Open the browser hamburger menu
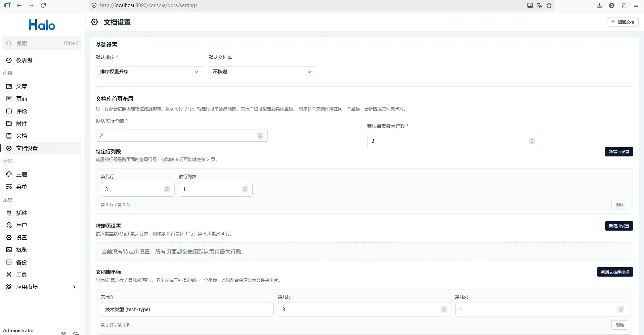Viewport: 644px width, 335px height. tap(636, 5)
